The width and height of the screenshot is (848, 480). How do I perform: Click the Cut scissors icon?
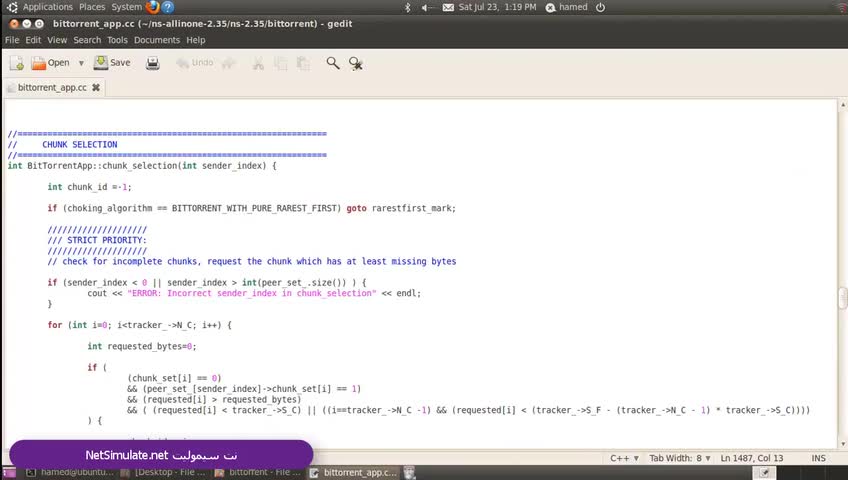click(258, 63)
